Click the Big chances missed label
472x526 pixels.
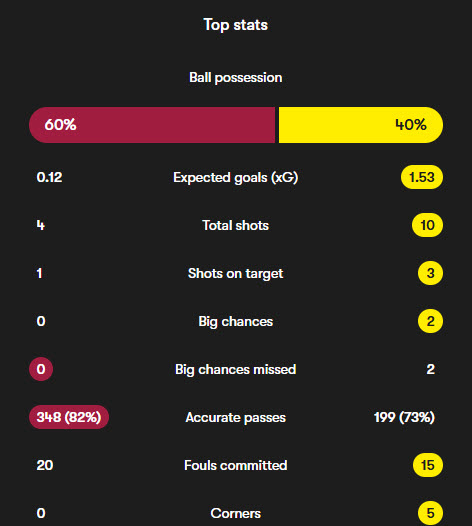[235, 369]
